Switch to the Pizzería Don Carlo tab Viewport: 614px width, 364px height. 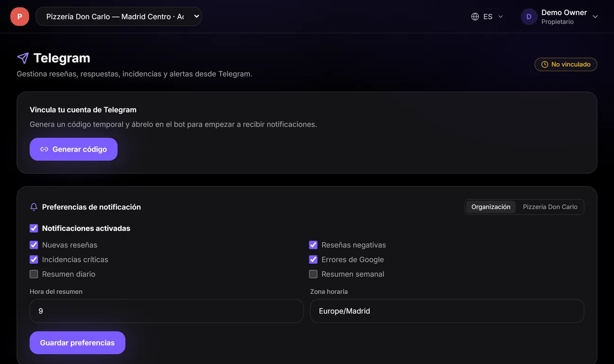coord(550,207)
